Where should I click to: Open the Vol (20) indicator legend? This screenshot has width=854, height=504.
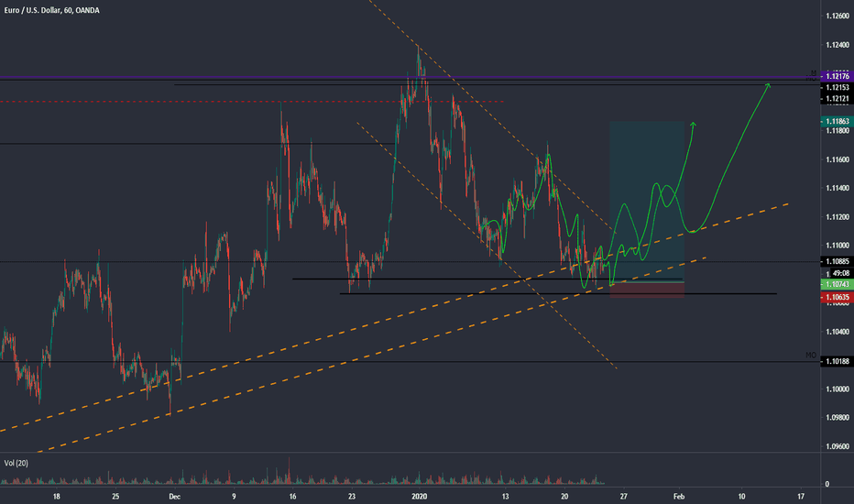coord(16,464)
